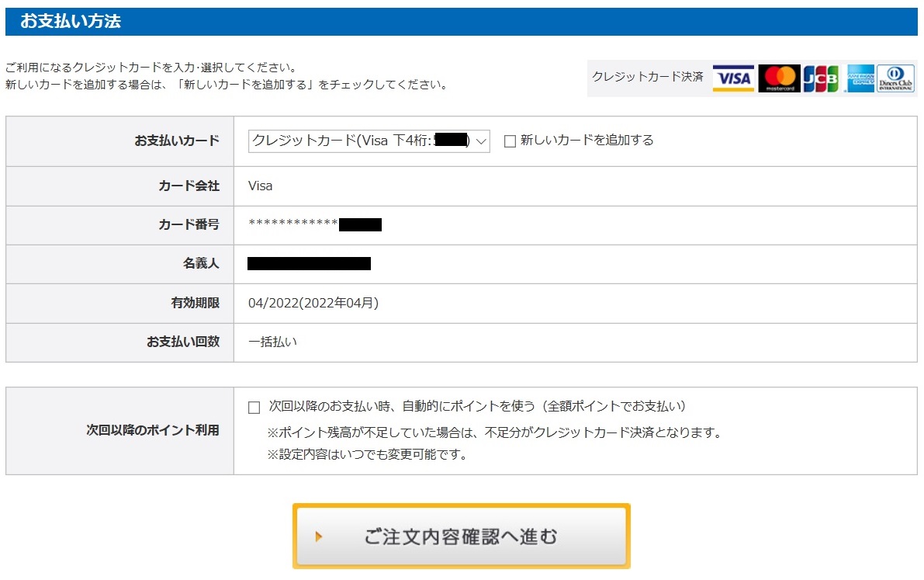The width and height of the screenshot is (924, 580).
Task: Click the クレジットカード決済 label
Action: coord(648,77)
